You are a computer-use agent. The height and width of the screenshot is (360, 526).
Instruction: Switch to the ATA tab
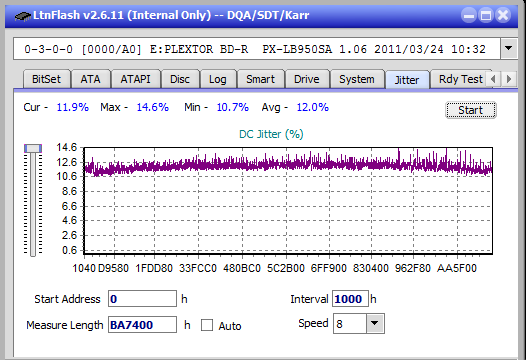tap(91, 79)
